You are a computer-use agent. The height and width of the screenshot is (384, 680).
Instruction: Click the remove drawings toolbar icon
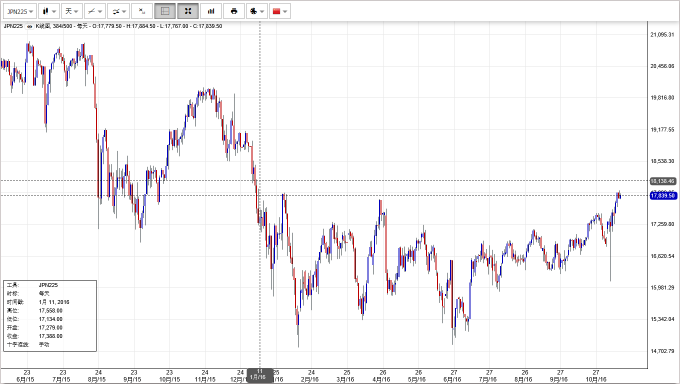click(x=141, y=11)
